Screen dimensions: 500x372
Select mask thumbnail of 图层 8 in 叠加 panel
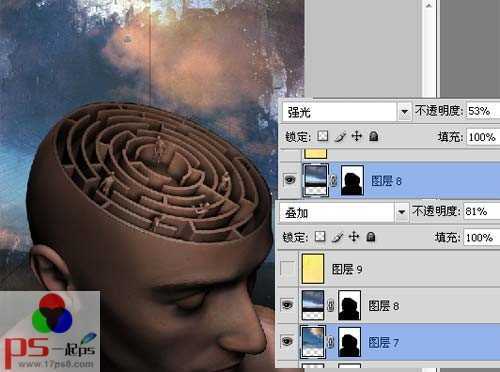coord(349,305)
